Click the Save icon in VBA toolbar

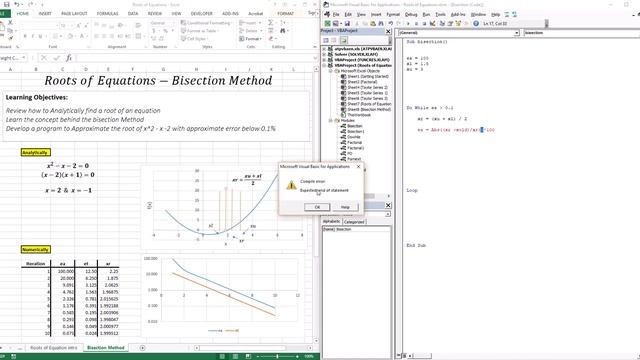click(x=347, y=23)
